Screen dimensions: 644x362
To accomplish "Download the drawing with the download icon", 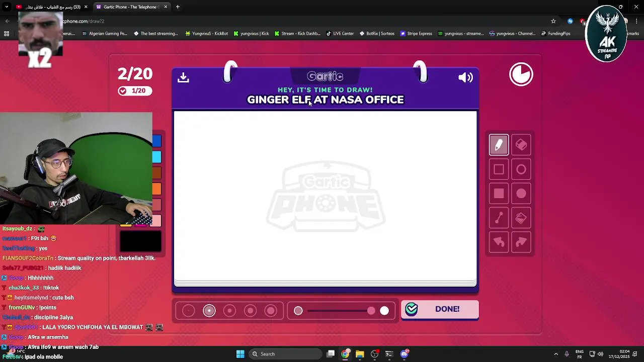I will coord(183,77).
